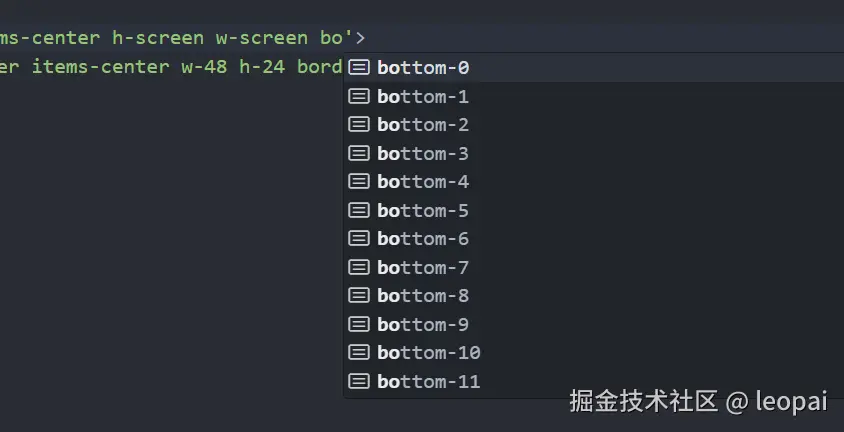Choose bottom-9 in the list

coord(423,325)
